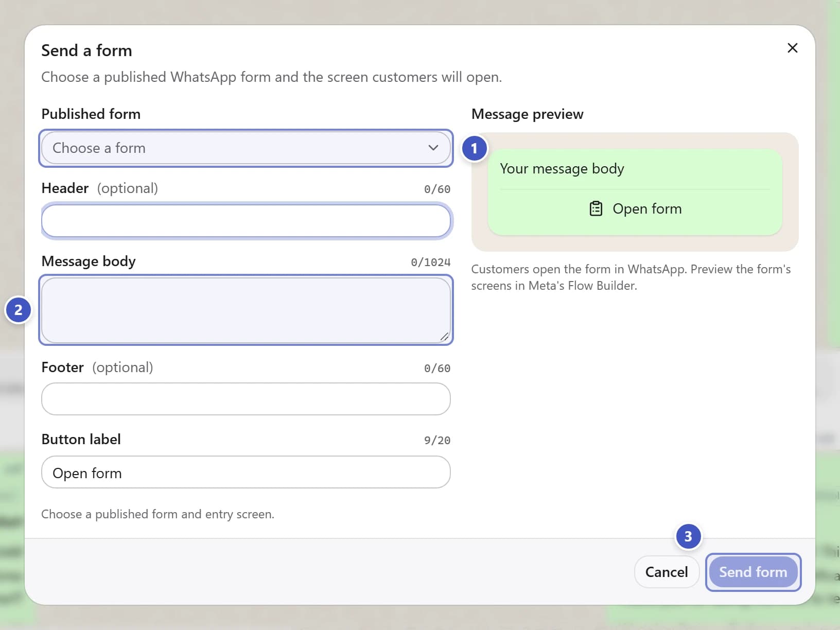Click the "Your message body" preview text

[x=562, y=169]
